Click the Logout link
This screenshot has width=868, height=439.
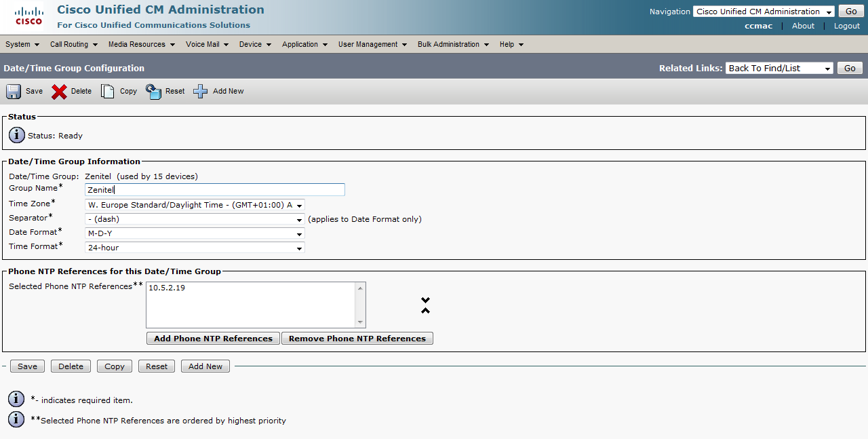point(847,26)
